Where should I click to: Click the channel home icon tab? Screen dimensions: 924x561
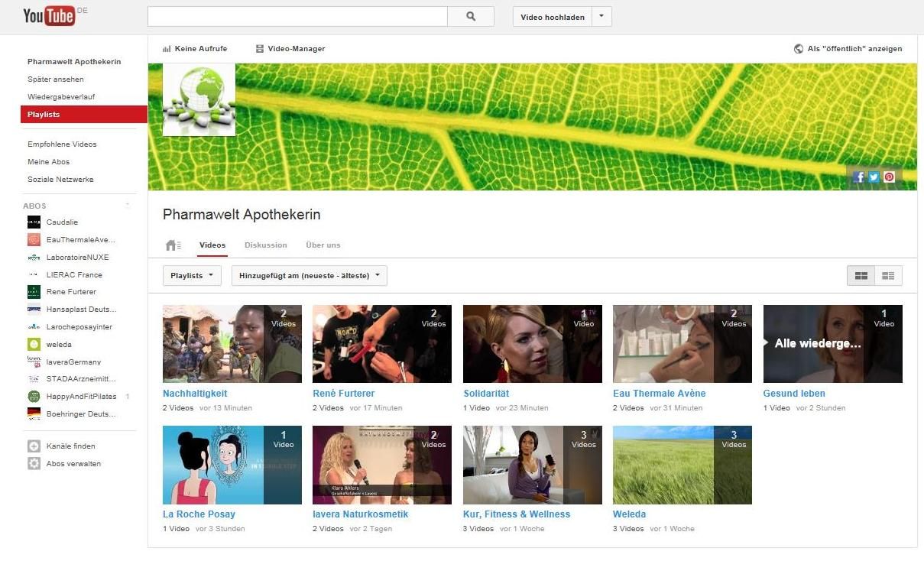coord(173,245)
